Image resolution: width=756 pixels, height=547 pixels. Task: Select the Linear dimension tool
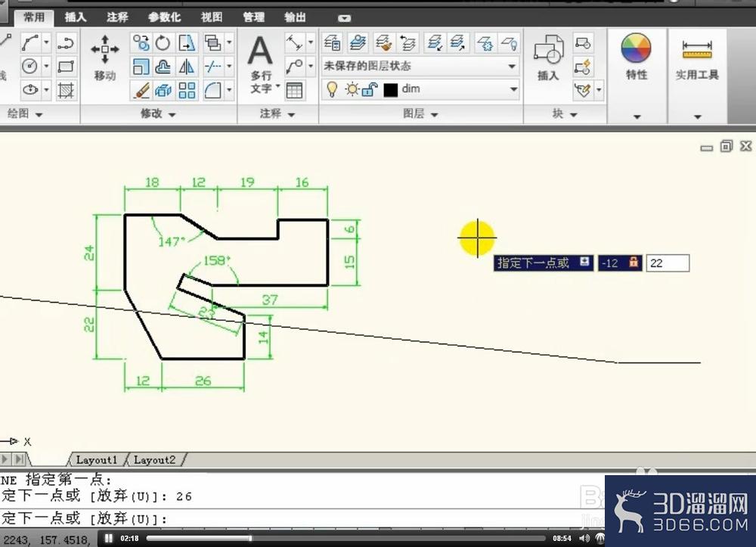click(293, 43)
